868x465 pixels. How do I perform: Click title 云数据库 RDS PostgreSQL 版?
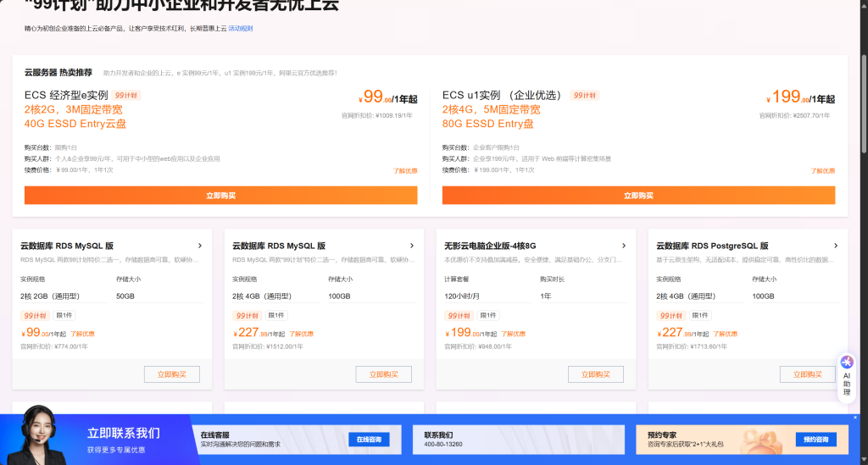tap(712, 246)
